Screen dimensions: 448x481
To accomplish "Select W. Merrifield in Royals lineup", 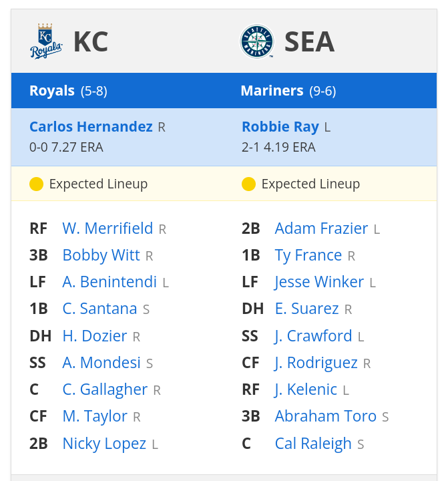I will point(107,228).
